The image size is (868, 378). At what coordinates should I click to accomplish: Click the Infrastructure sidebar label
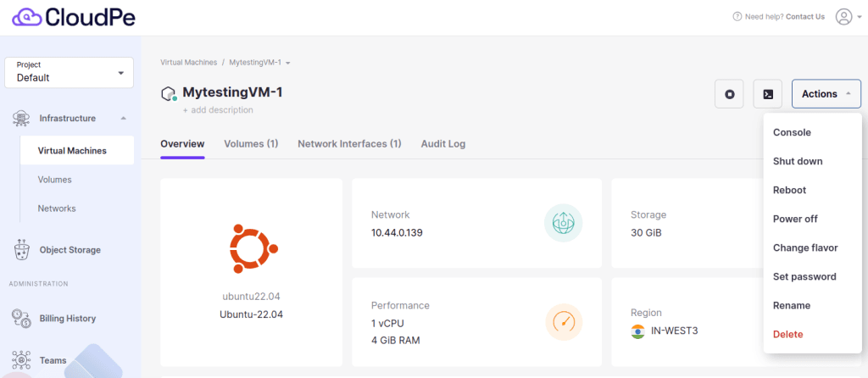[x=68, y=119]
